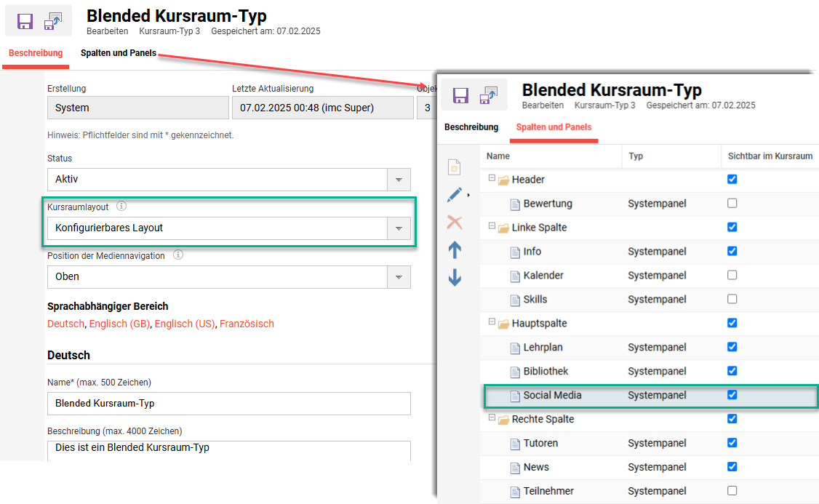Click the pencil edit icon

[x=455, y=195]
